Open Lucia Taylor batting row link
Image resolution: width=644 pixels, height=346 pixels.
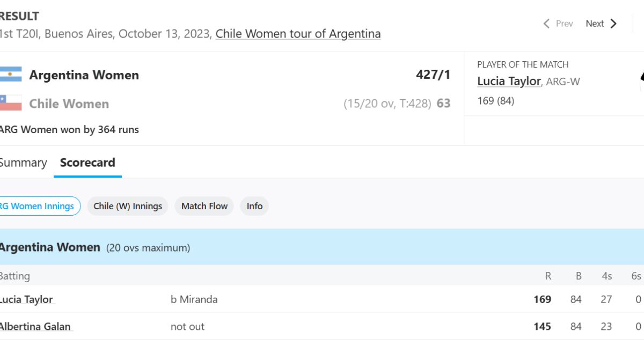point(26,299)
